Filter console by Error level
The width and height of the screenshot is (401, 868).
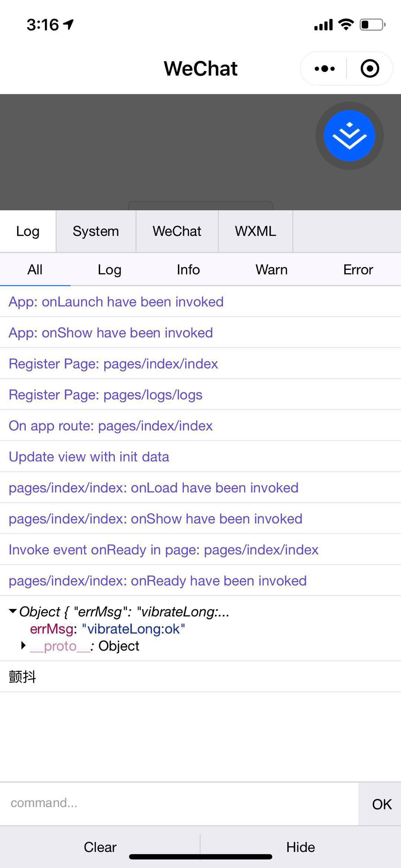358,269
